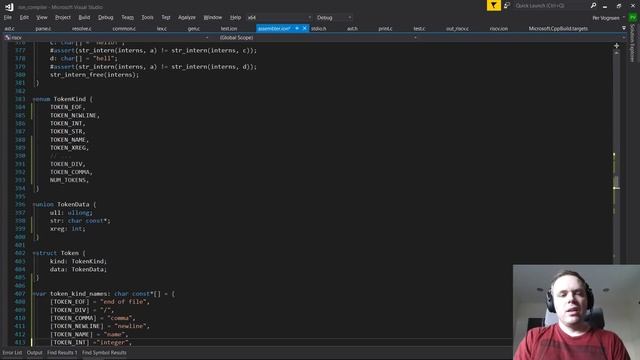
Task: Switch to the gen.c tab
Action: tap(194, 29)
